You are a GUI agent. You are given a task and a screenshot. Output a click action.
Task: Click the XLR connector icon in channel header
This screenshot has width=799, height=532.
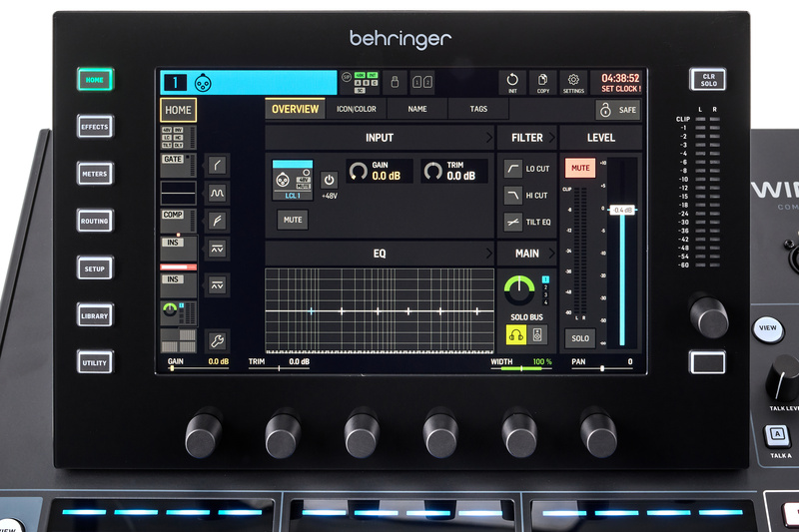(x=203, y=83)
